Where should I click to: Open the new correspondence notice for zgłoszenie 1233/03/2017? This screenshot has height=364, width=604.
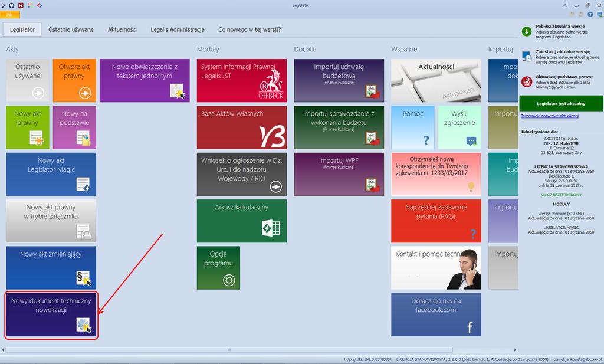436,174
